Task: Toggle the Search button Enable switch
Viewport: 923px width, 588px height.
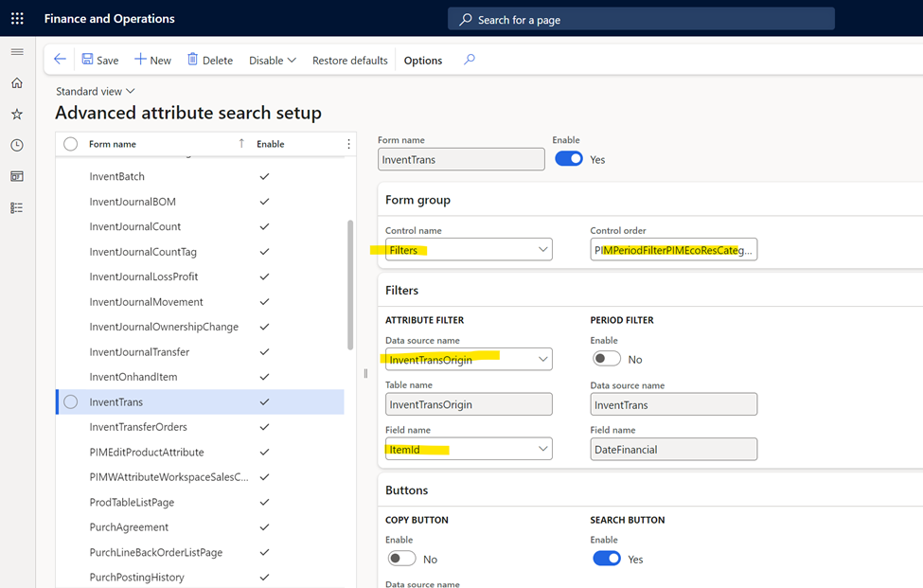Action: click(606, 559)
